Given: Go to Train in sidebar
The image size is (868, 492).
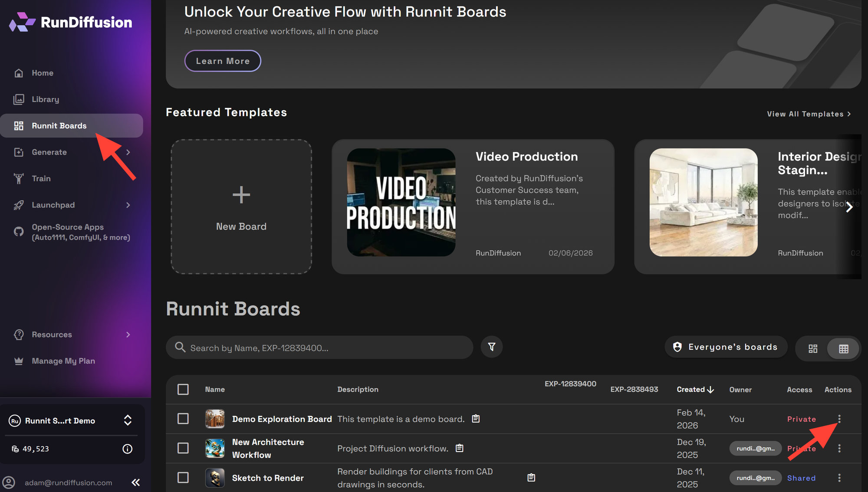Looking at the screenshot, I should tap(41, 178).
